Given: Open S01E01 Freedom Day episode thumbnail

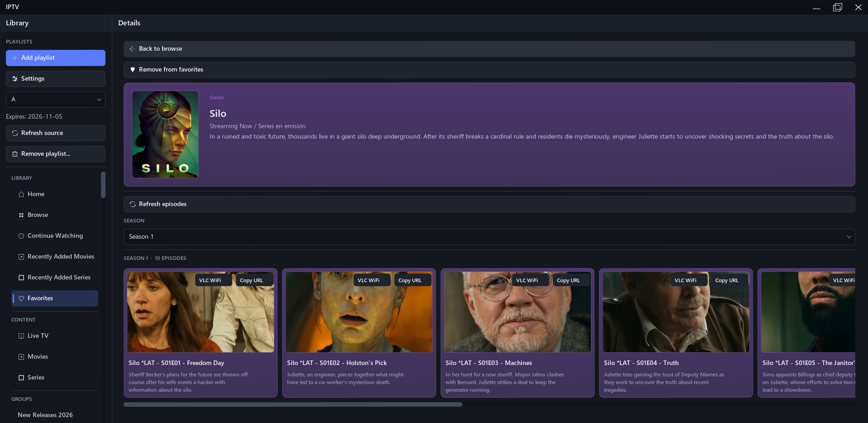Looking at the screenshot, I should coord(201,312).
